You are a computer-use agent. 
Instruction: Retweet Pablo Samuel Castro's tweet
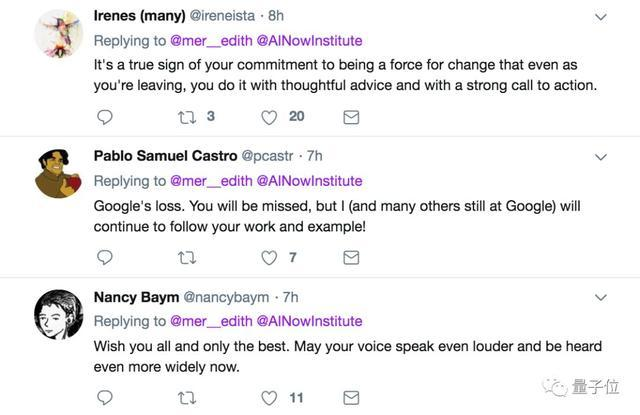(186, 258)
